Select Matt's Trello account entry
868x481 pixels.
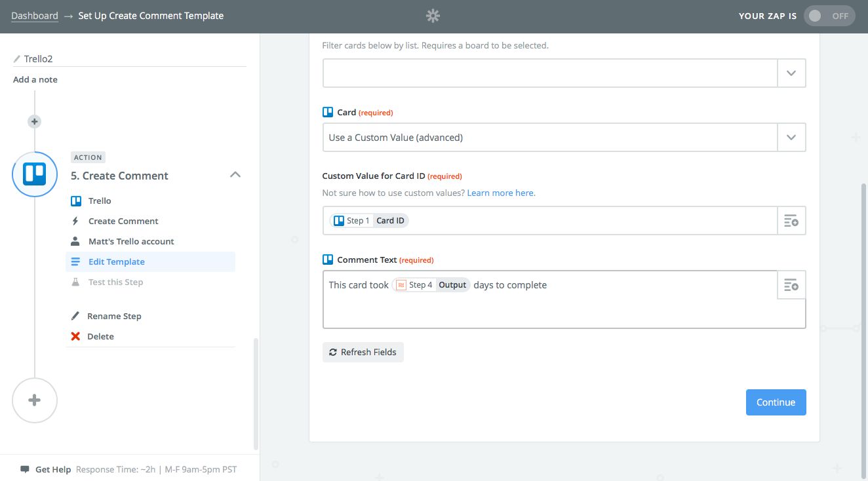click(x=131, y=241)
